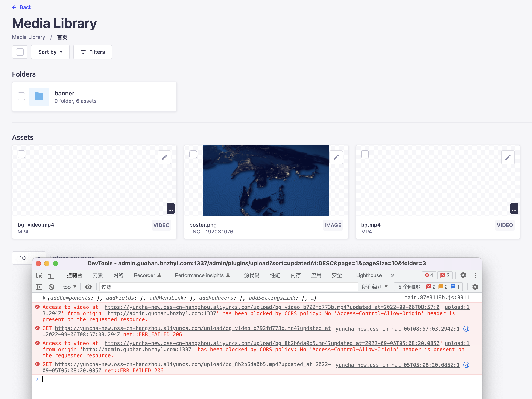
Task: Click the ... menu on bg.mp4 thumbnail
Action: click(514, 209)
